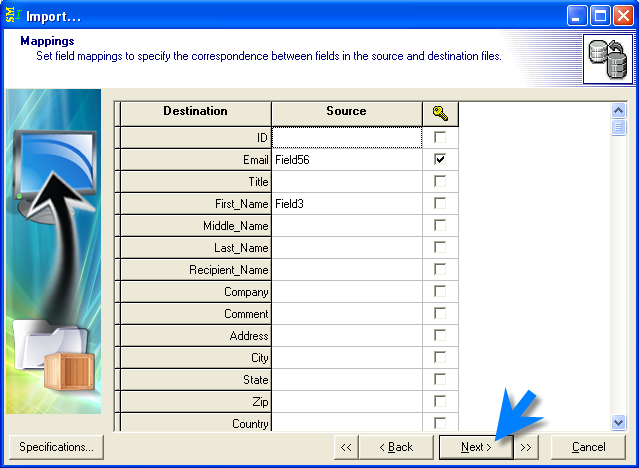The image size is (639, 468).
Task: Tick the key checkbox for Recipient_Name
Action: (440, 269)
